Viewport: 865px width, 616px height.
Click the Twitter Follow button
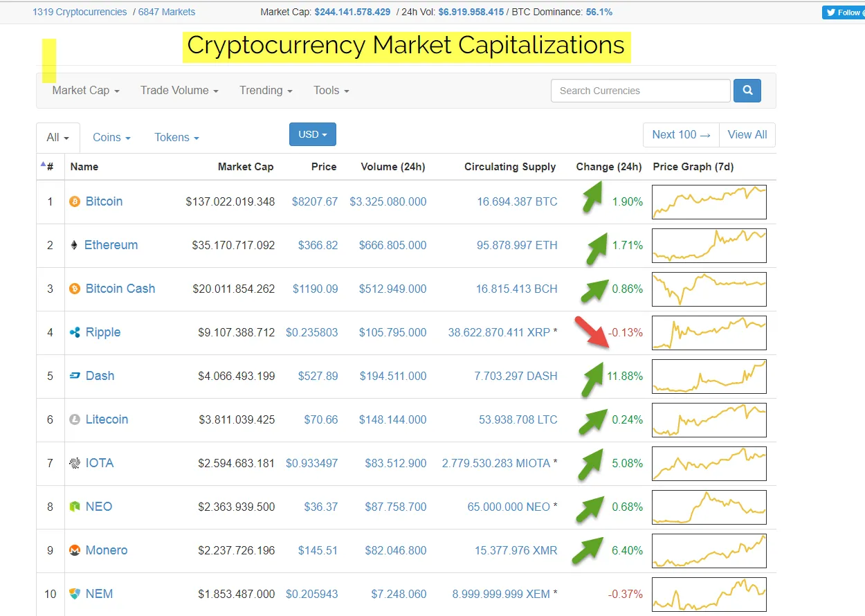tap(844, 12)
